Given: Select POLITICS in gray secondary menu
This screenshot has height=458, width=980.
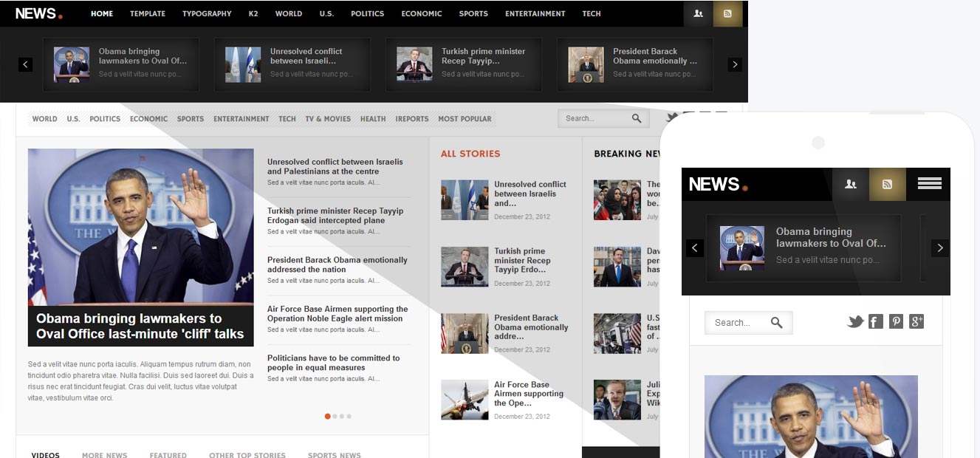Looking at the screenshot, I should [105, 118].
